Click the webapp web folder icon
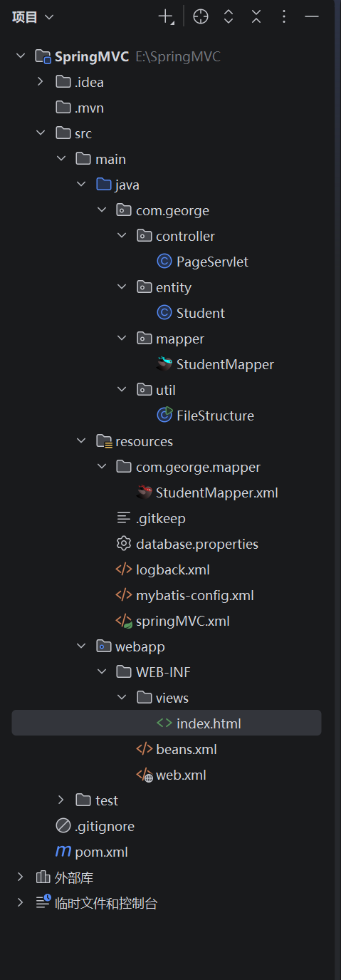Image resolution: width=341 pixels, height=980 pixels. click(103, 646)
